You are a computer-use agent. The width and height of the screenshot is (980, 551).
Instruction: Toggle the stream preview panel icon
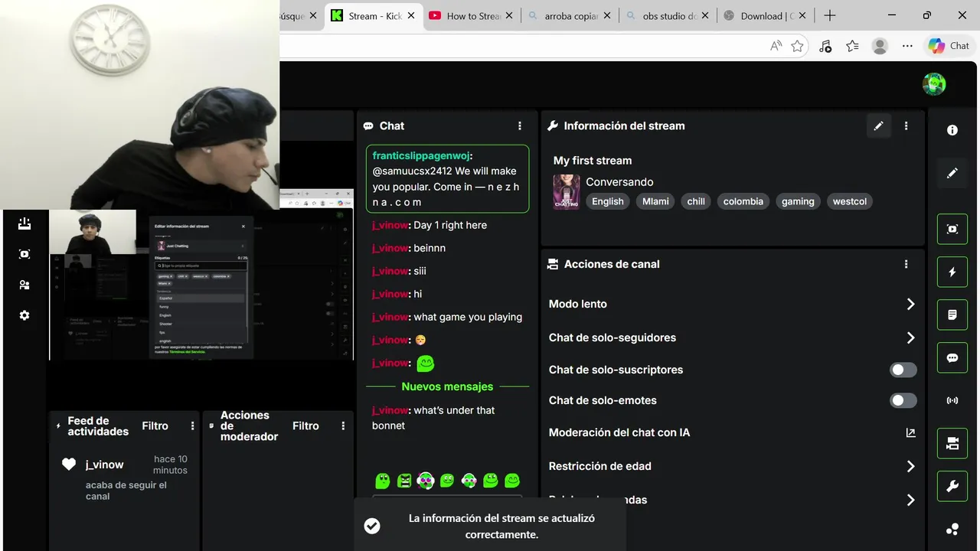click(x=952, y=229)
